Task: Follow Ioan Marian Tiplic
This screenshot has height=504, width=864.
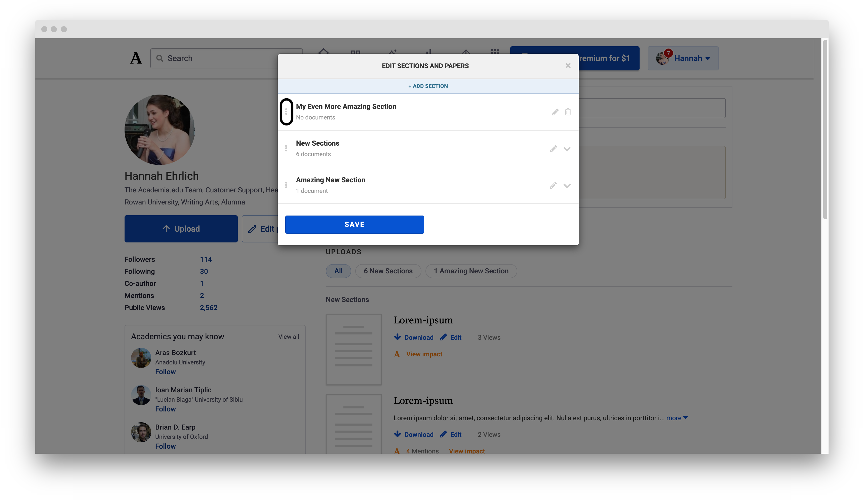Action: [x=165, y=409]
